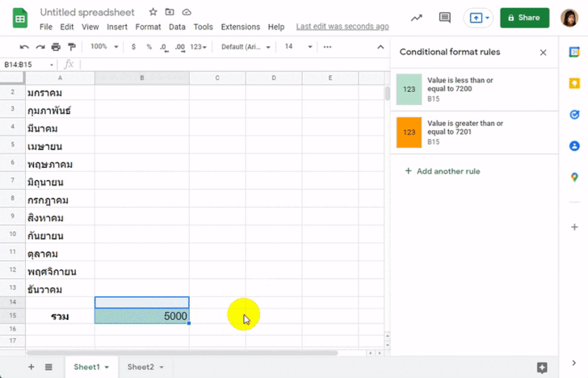Viewport: 588px width, 378px height.
Task: Open the Google account avatar
Action: [x=569, y=18]
